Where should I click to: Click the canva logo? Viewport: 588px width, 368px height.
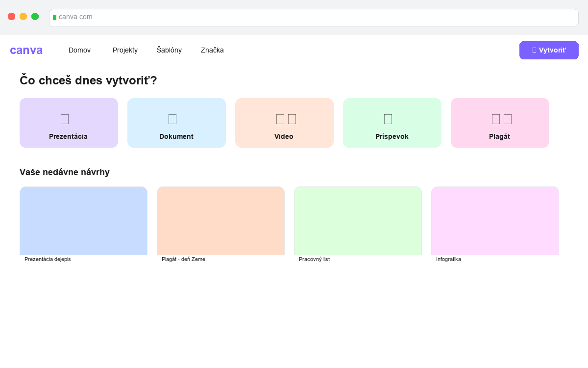click(x=26, y=50)
